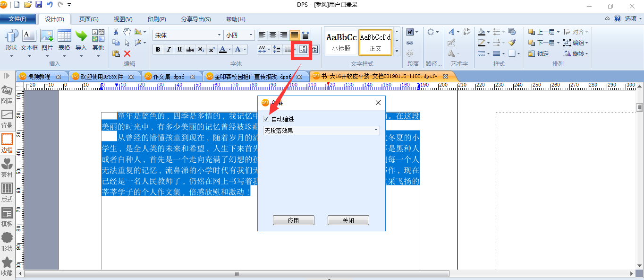Image resolution: width=644 pixels, height=280 pixels.
Task: Open the 编组 group dropdown
Action: (x=587, y=43)
